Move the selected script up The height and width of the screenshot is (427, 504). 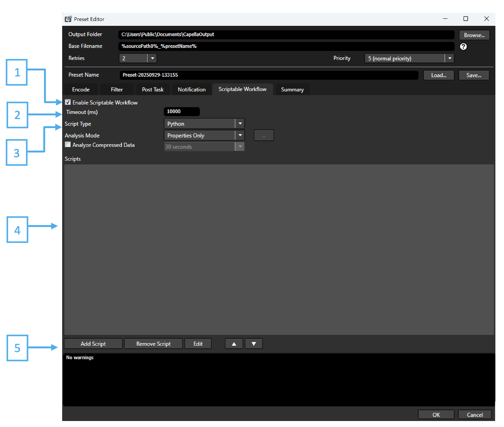point(234,343)
